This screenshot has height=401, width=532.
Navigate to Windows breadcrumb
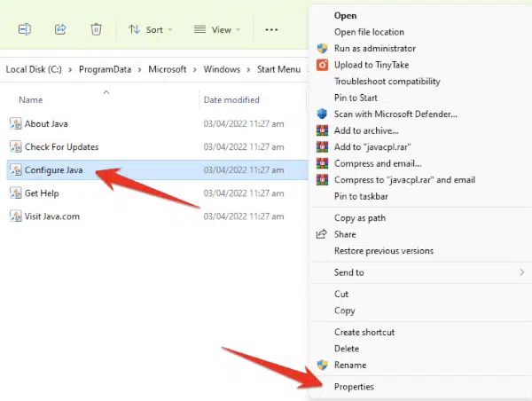[222, 69]
